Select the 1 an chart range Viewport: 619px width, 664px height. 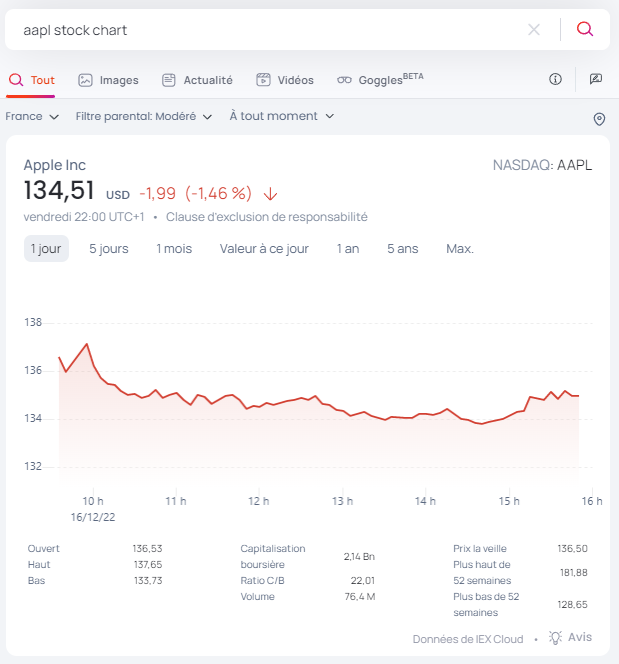348,249
